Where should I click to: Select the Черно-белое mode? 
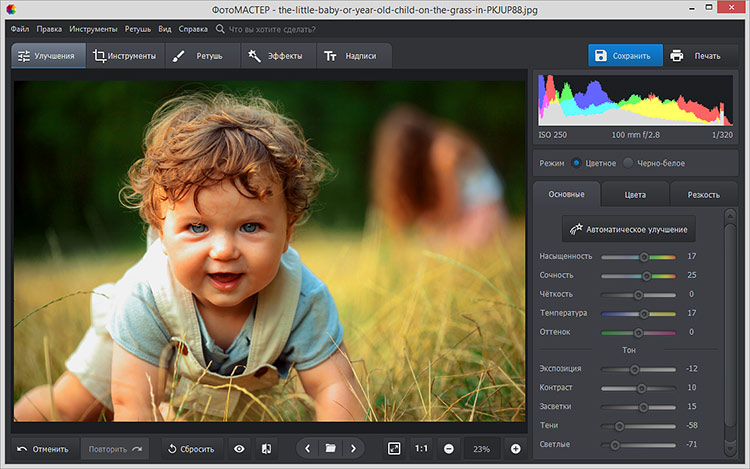(628, 162)
